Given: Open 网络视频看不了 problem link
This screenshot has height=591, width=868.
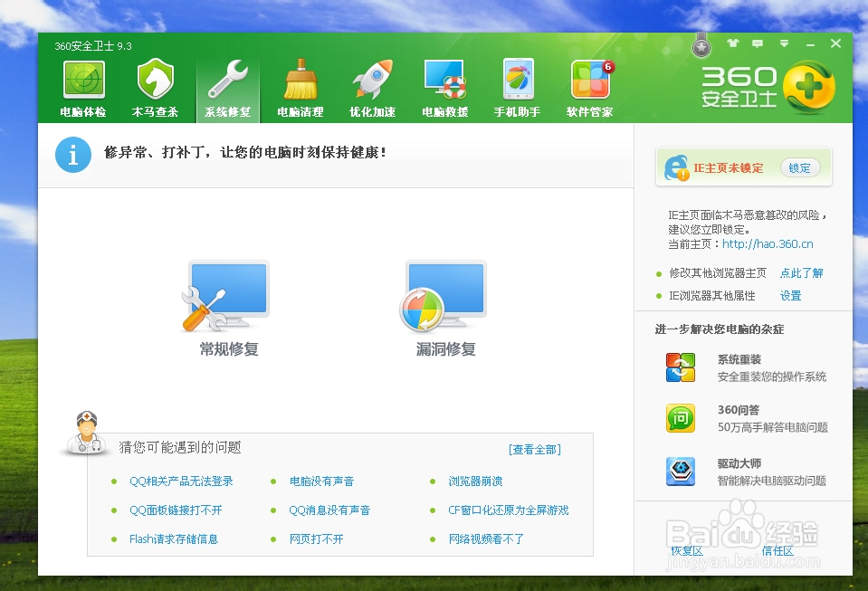Looking at the screenshot, I should [x=485, y=539].
